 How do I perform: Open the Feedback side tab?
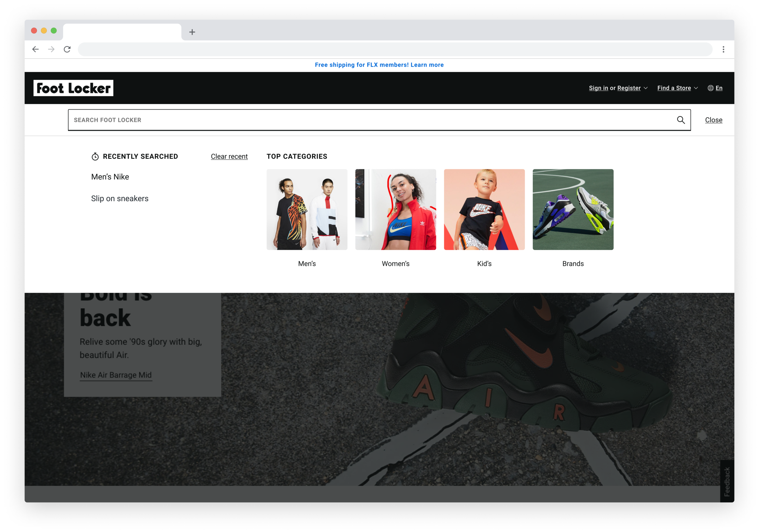[x=727, y=481]
